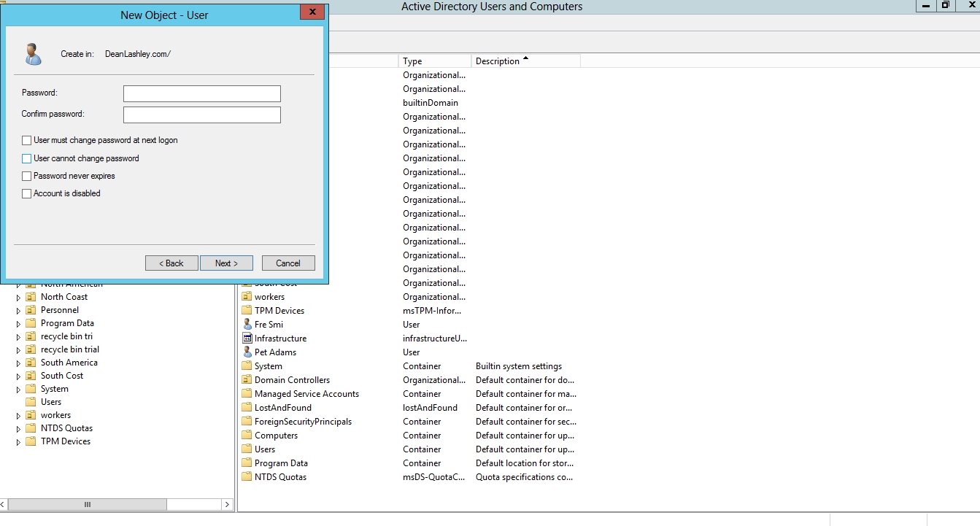Click the Next button

click(x=226, y=263)
